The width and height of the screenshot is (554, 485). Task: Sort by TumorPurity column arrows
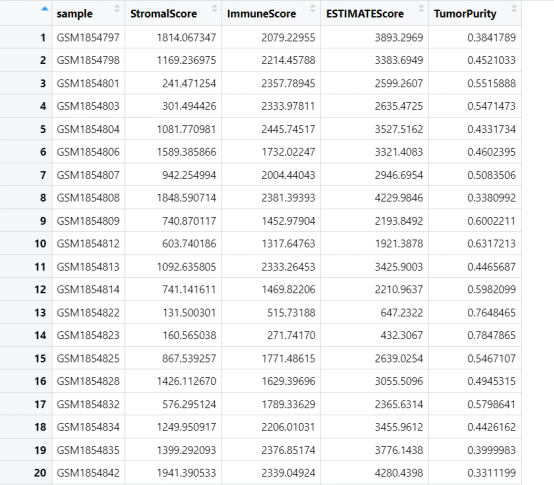pyautogui.click(x=514, y=9)
